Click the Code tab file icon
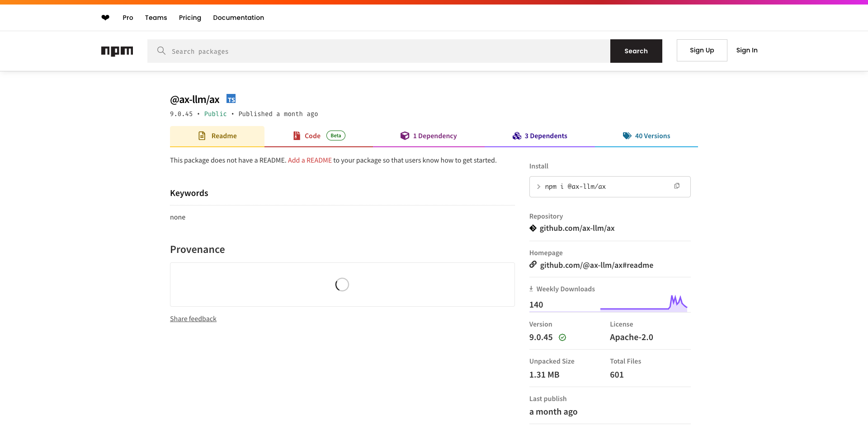 tap(297, 135)
